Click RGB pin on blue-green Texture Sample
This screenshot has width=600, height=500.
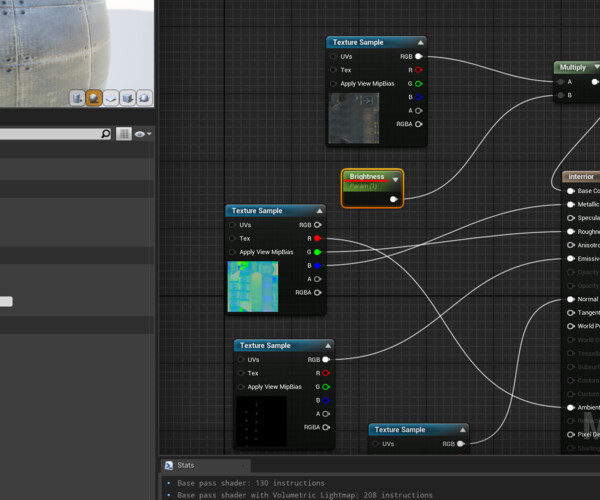318,225
